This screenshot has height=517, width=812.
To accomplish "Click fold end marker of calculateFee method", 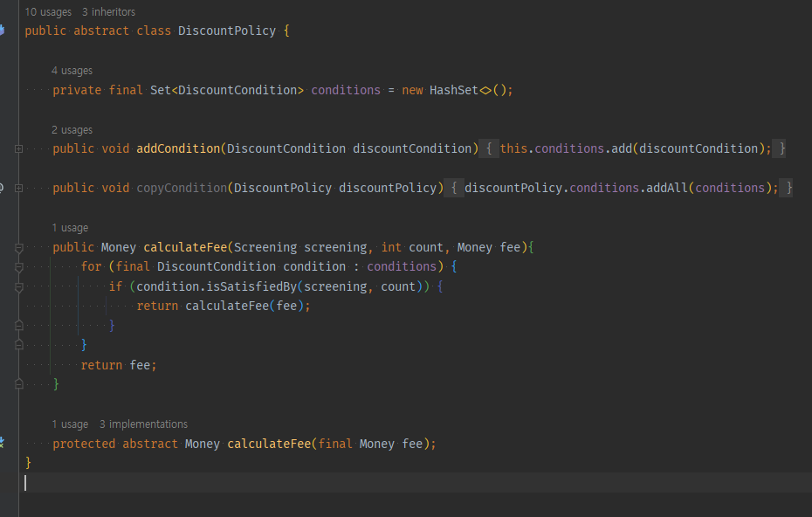I will [18, 384].
